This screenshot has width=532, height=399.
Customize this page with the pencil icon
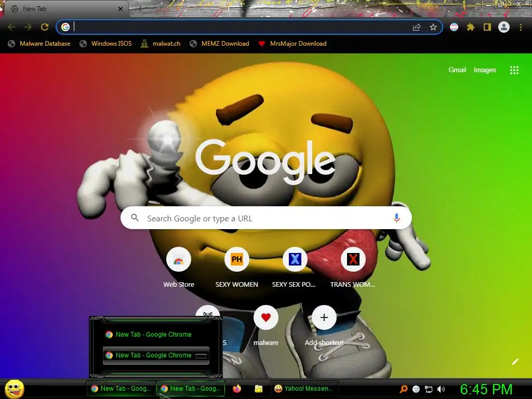coord(515,362)
